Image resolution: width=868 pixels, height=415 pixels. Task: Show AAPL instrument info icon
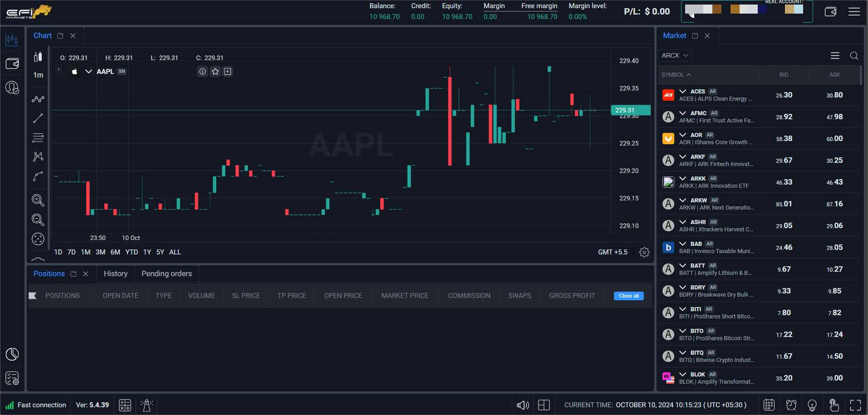tap(203, 71)
